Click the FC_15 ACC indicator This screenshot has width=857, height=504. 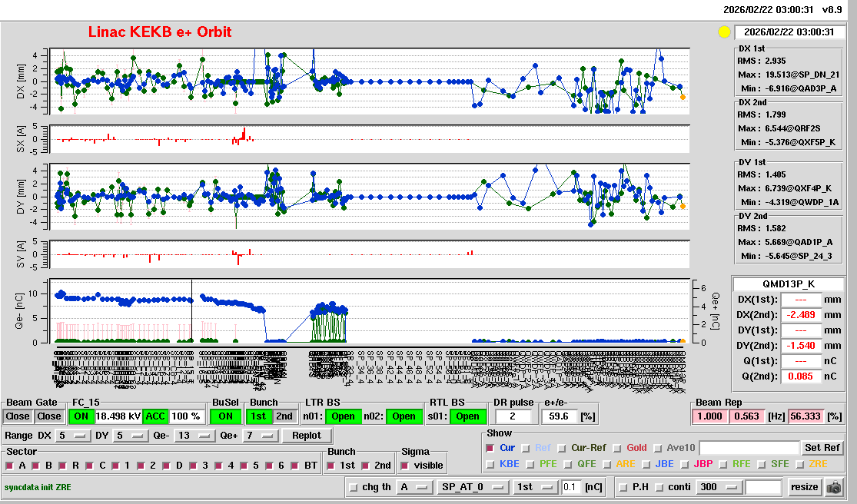pos(156,416)
